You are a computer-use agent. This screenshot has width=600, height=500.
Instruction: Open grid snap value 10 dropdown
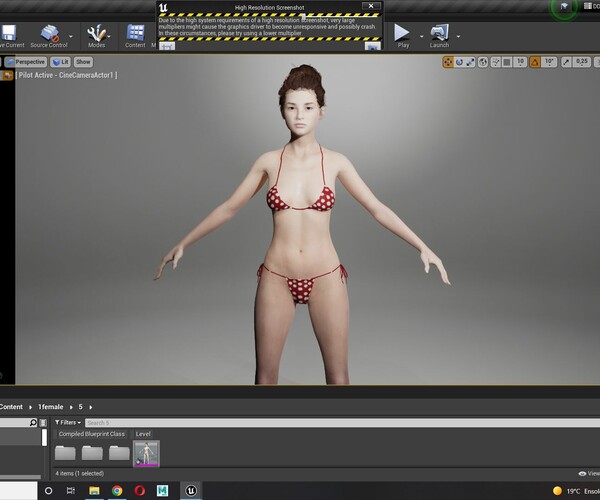[x=520, y=62]
